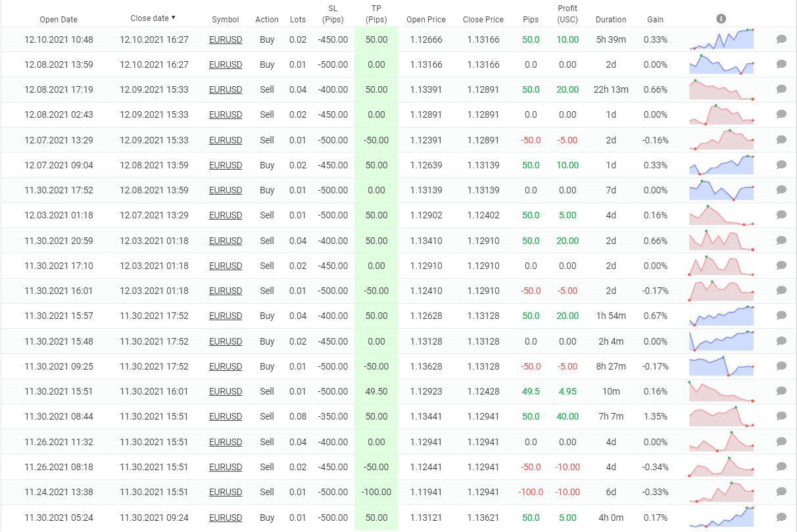Open comments for trade opened 12.07.2021 09:04
797x532 pixels.
(781, 165)
